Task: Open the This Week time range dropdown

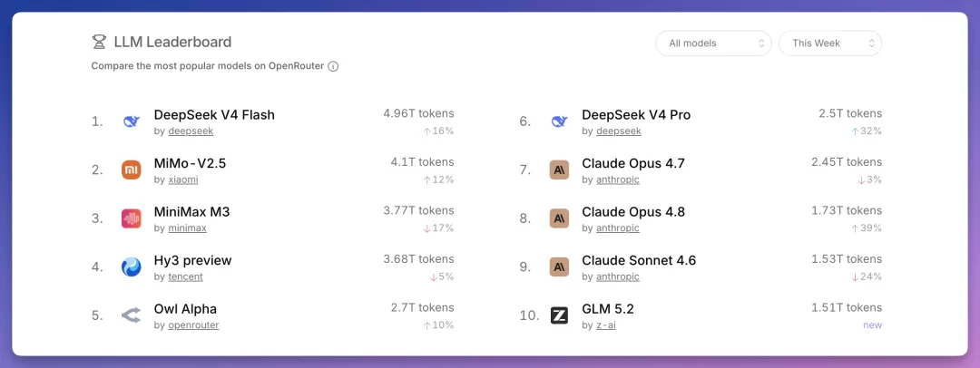Action: [x=830, y=44]
